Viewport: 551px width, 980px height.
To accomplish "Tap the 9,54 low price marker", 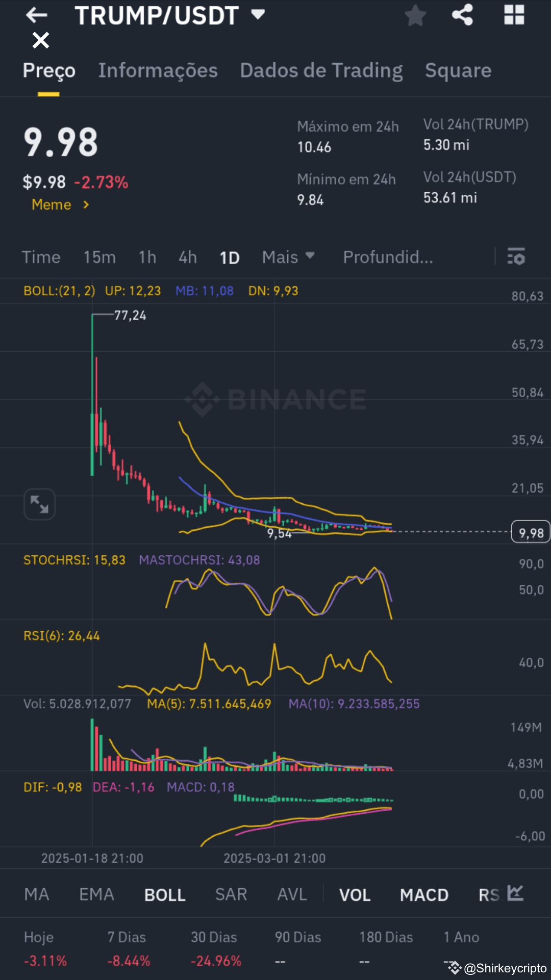I will click(280, 533).
